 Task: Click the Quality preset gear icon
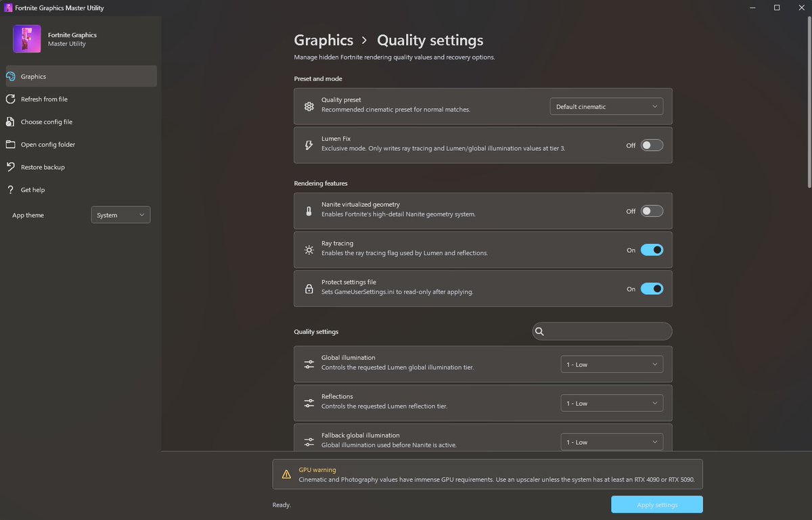tap(309, 106)
